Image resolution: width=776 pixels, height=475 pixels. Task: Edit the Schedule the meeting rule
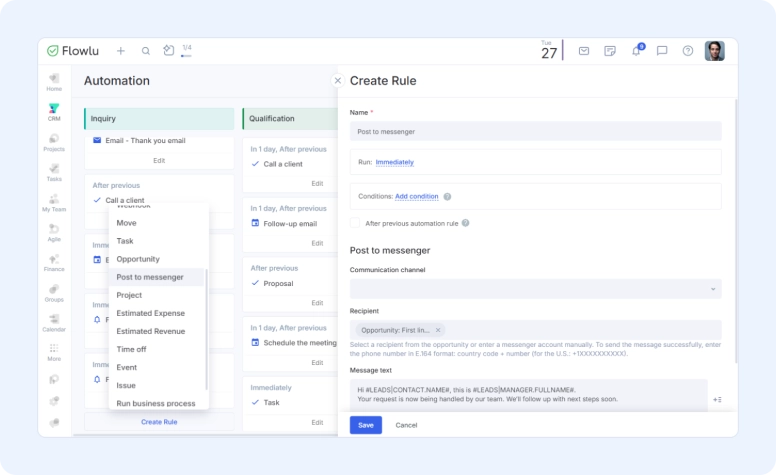[x=317, y=363]
